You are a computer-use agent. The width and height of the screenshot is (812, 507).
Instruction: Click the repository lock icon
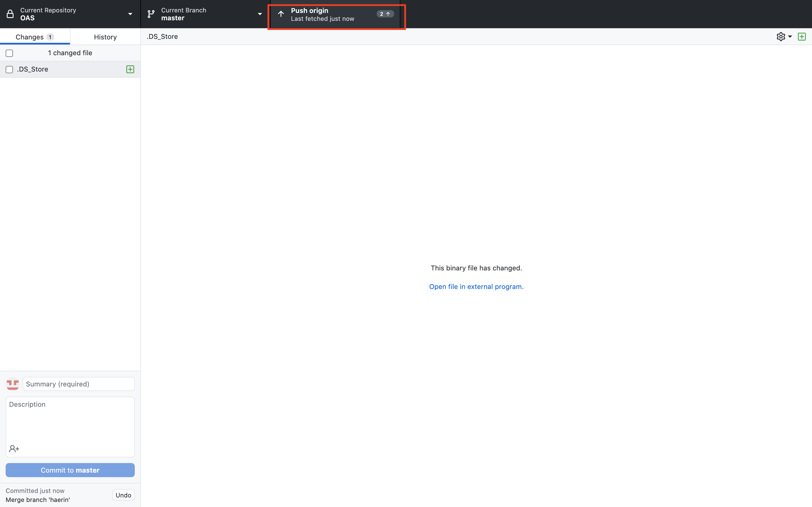(10, 14)
